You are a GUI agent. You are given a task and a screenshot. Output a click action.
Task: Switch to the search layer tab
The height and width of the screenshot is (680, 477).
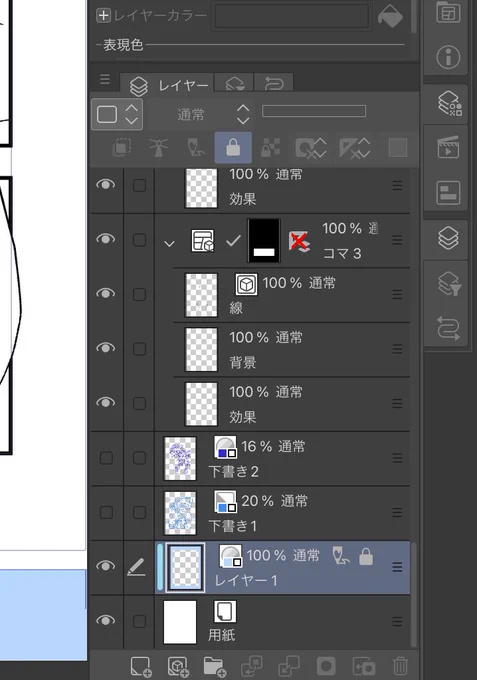[235, 83]
